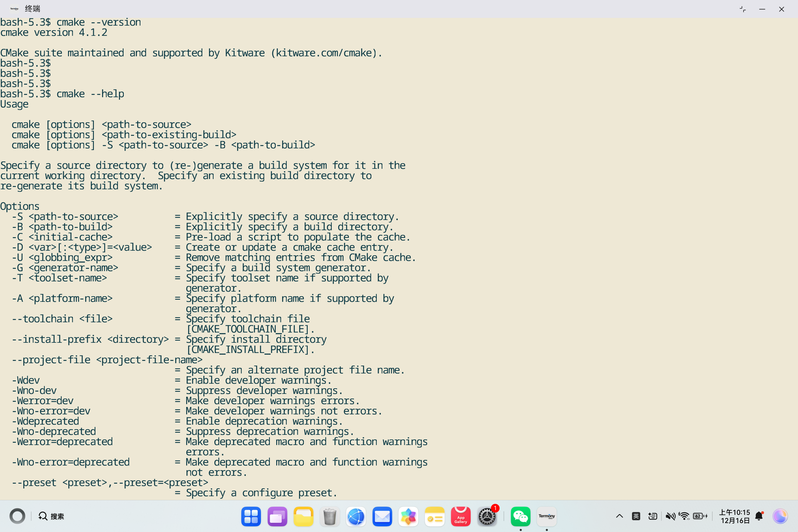Toggle the muted speaker volume icon

670,516
